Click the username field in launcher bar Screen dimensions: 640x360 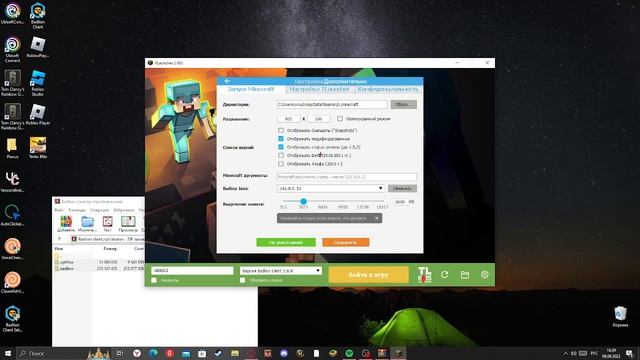pos(192,271)
